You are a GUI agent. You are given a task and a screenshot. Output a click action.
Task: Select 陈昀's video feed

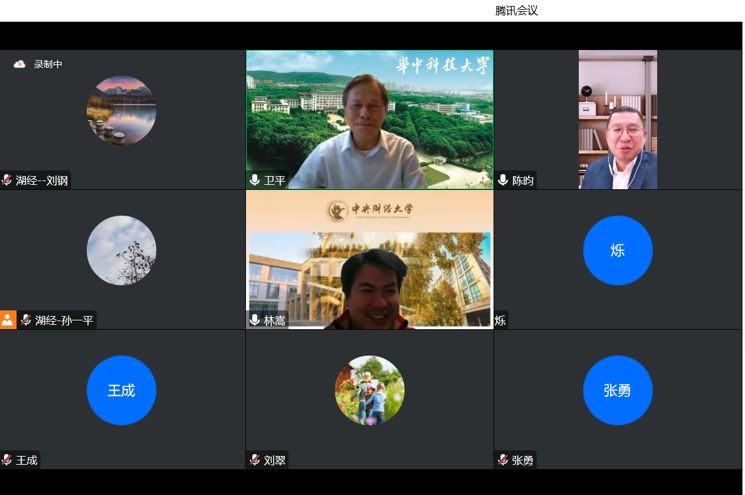[617, 120]
